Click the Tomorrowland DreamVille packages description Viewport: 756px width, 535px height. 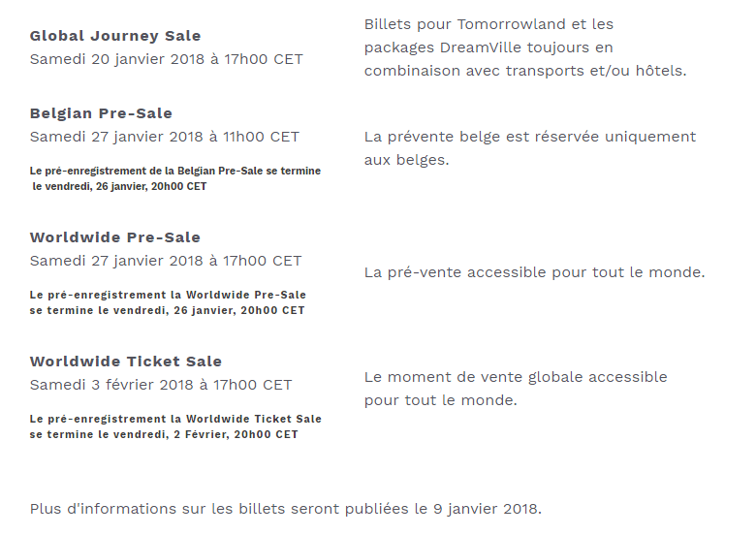[525, 47]
